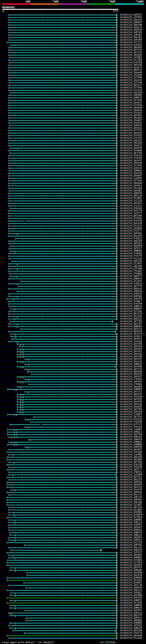Select the UniRef100_A4F3R4 label
Screen dimensions: 146x644
131,40
